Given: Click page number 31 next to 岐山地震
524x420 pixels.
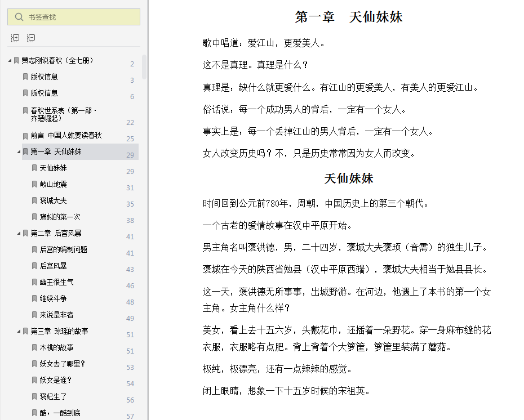Looking at the screenshot, I should pos(130,188).
